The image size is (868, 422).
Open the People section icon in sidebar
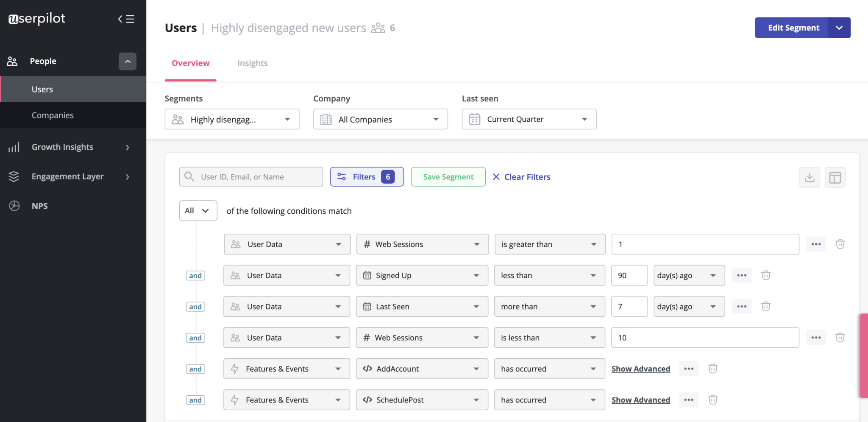(x=12, y=61)
